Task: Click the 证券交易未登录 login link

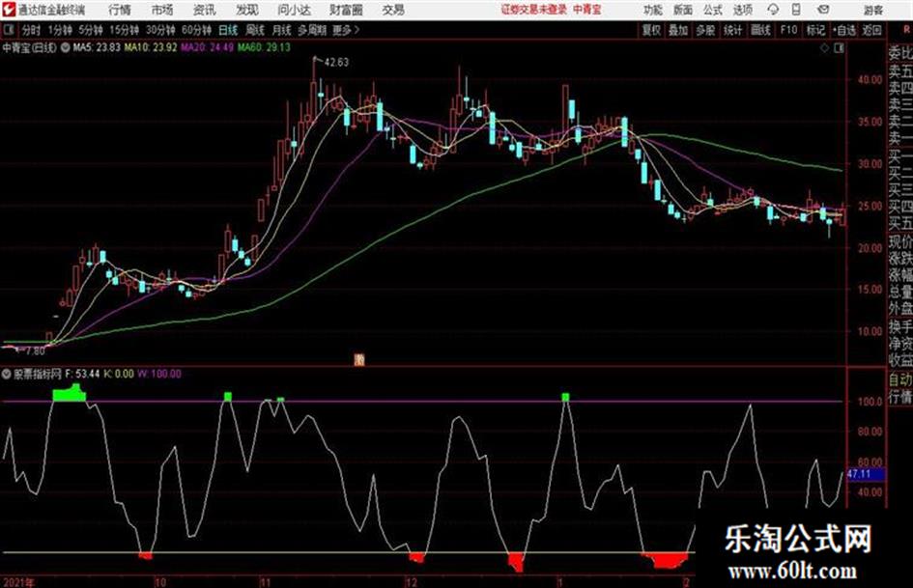Action: [534, 10]
